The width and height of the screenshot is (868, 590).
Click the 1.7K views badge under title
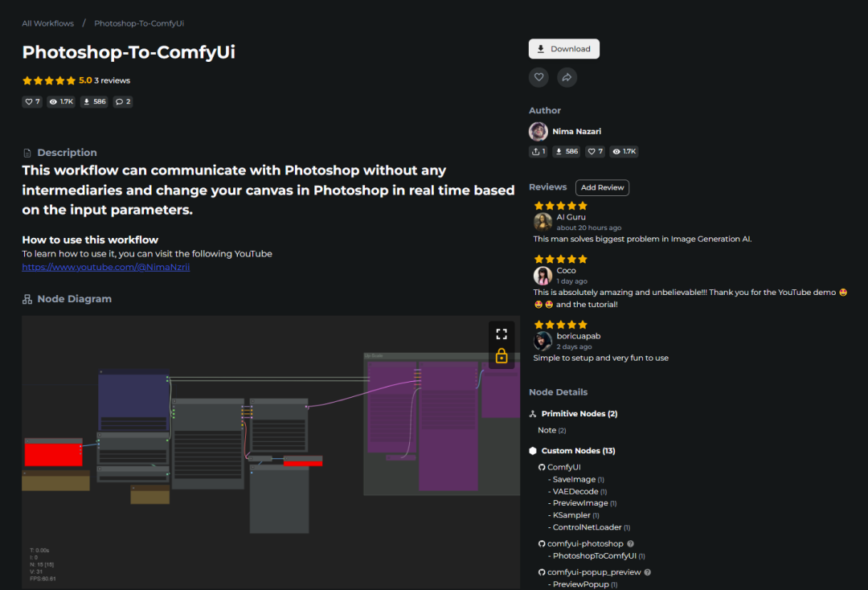click(x=61, y=101)
